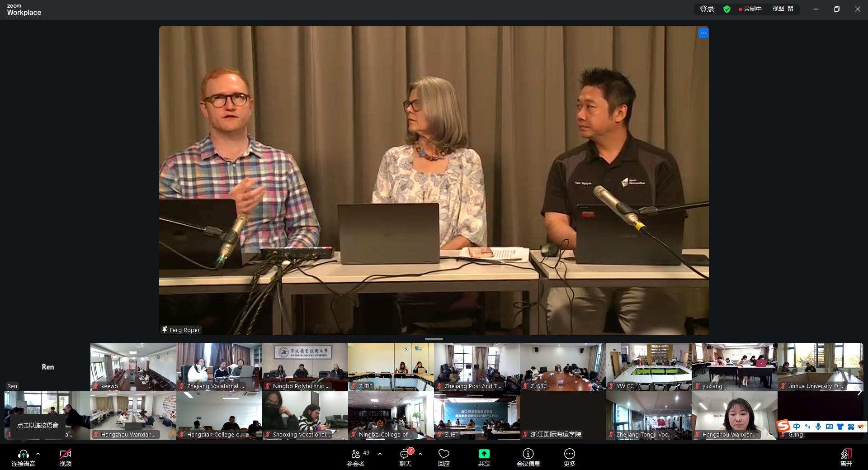Click the 登录 sign-in link
The height and width of the screenshot is (470, 868).
(707, 9)
